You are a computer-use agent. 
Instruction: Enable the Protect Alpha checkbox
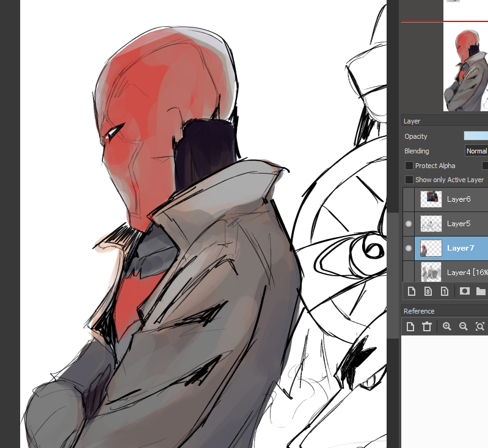(409, 166)
